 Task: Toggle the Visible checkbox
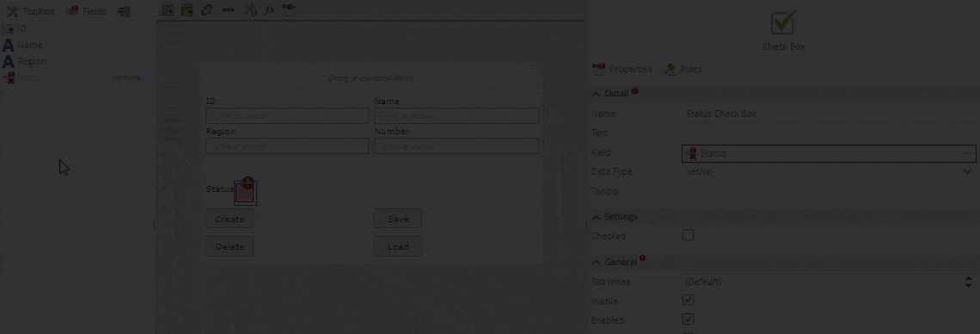688,300
